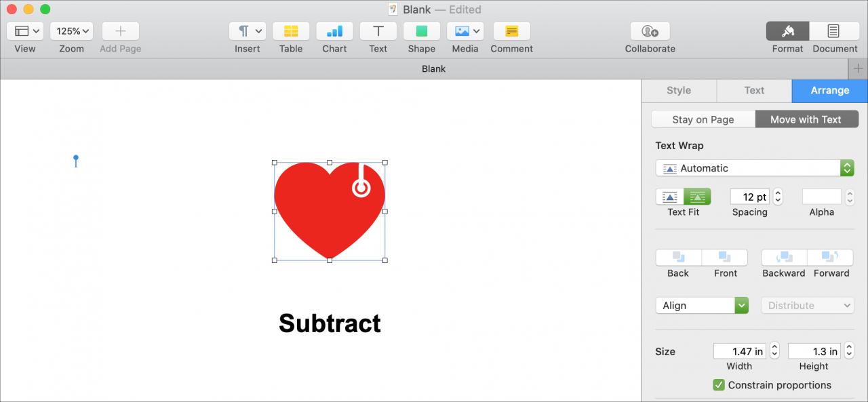Click the document icon in title bar
This screenshot has height=402, width=868.
(x=393, y=9)
